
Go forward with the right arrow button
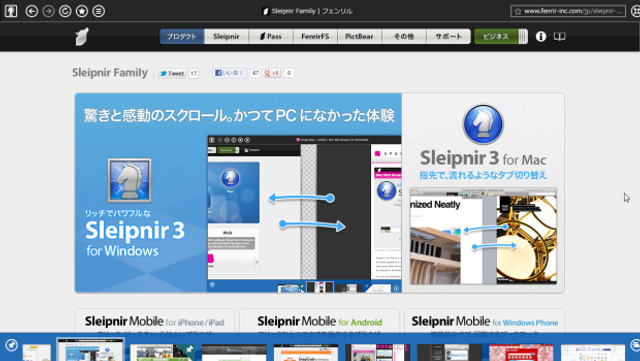49,11
